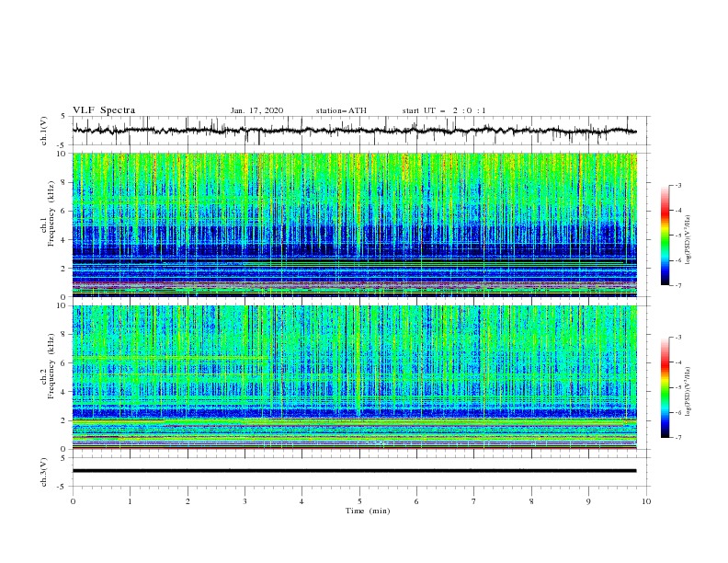Click the ch.2 color bar log(PSD) label
The image size is (728, 563).
[x=688, y=392]
